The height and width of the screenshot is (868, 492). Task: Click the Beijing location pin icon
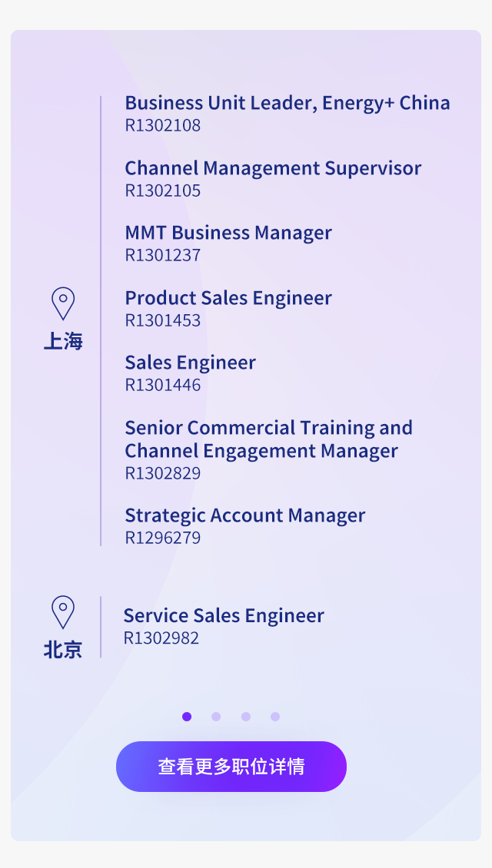click(63, 612)
